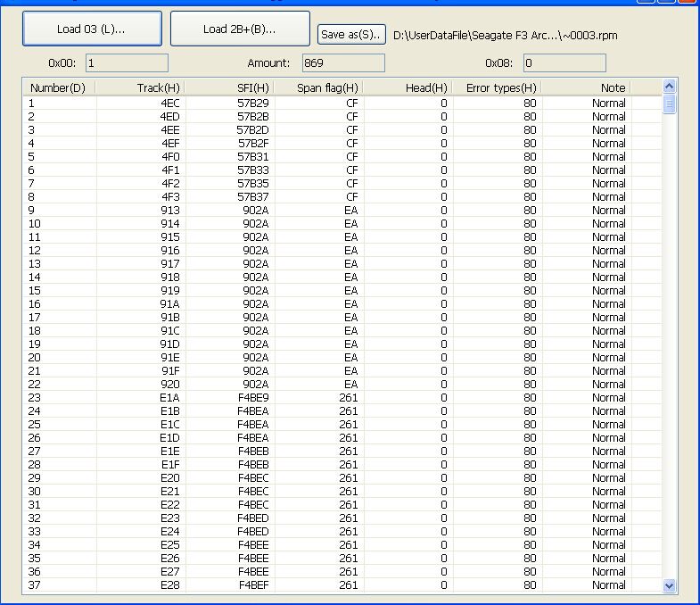Select track cell 4EF
Viewport: 700px width, 605px height.
coord(170,144)
